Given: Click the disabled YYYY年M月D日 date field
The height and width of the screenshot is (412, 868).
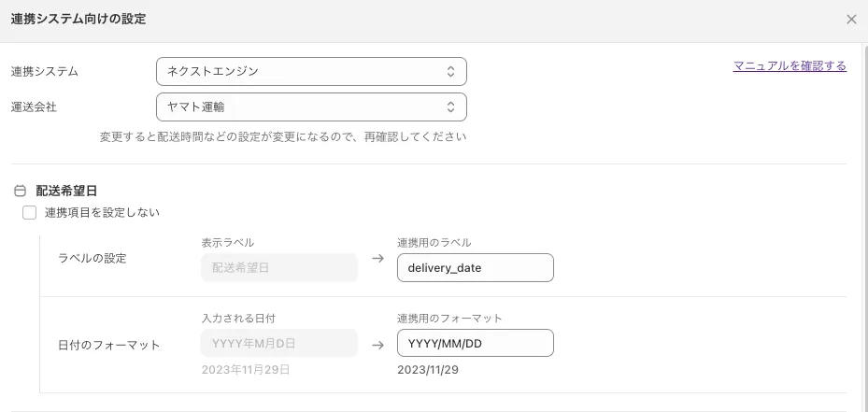Looking at the screenshot, I should click(279, 343).
